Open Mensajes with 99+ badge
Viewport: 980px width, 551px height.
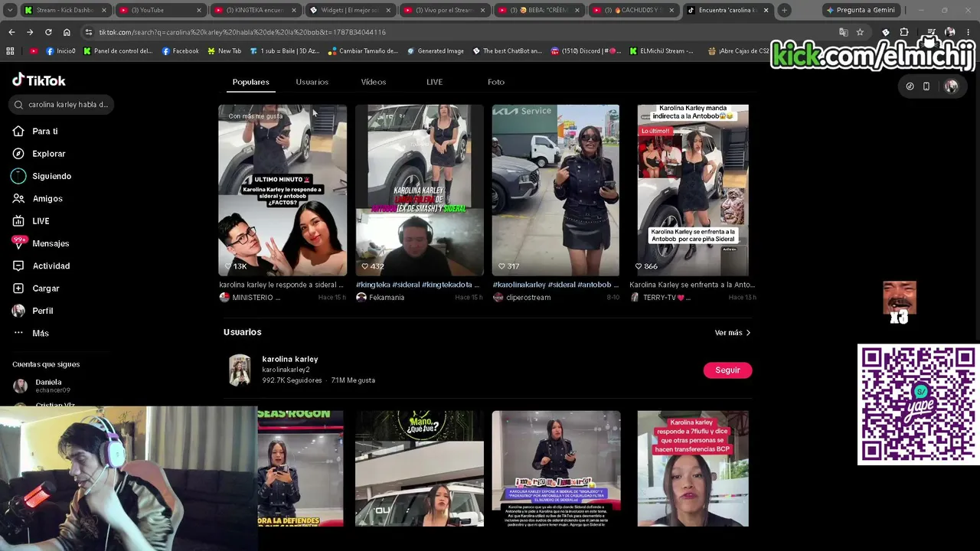(x=41, y=243)
